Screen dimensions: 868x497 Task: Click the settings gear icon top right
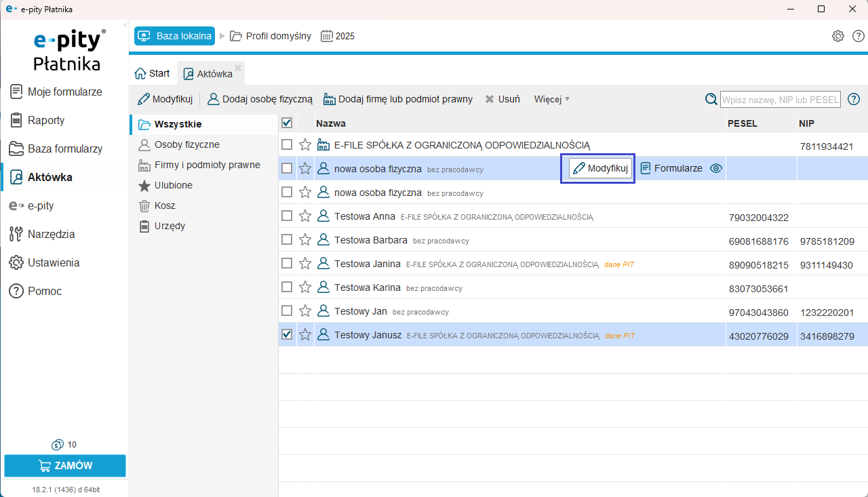838,36
